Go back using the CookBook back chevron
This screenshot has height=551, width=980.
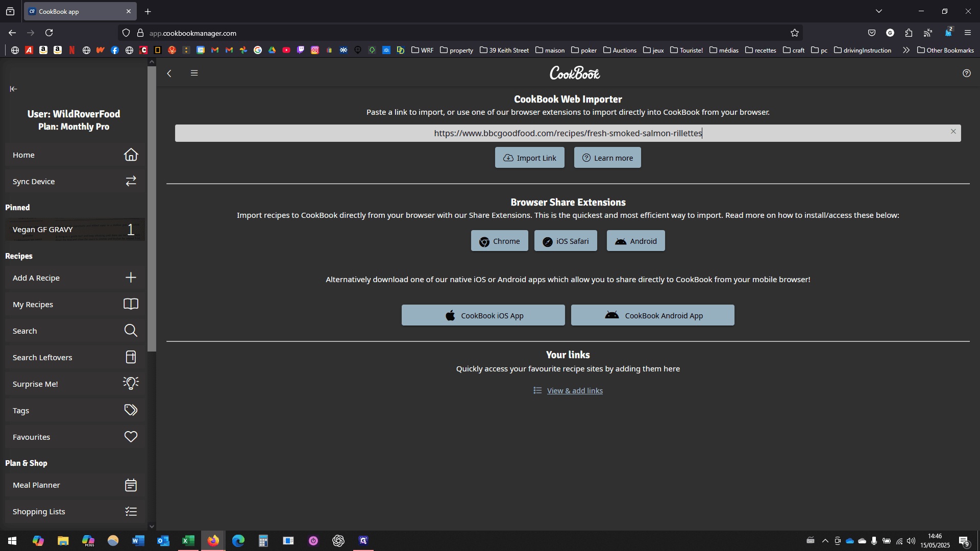tap(169, 73)
